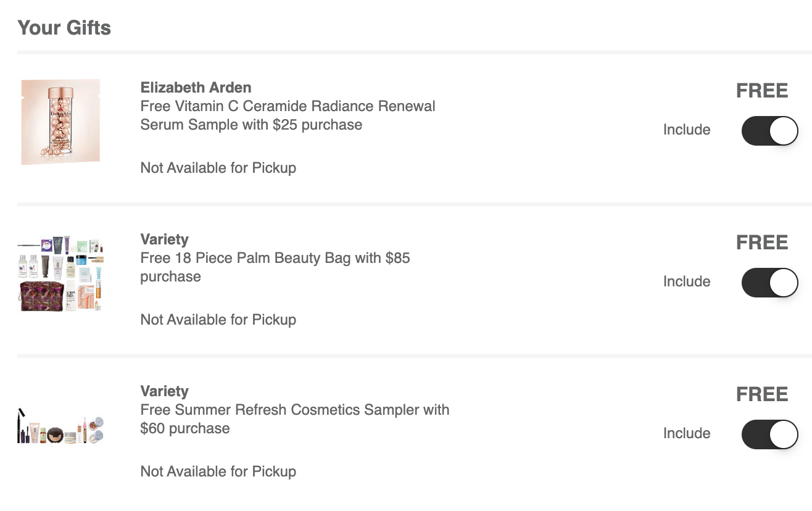Image resolution: width=812 pixels, height=511 pixels.
Task: Open the Vitamin C Ceramide Radiance Renewal Serum description
Action: (288, 115)
